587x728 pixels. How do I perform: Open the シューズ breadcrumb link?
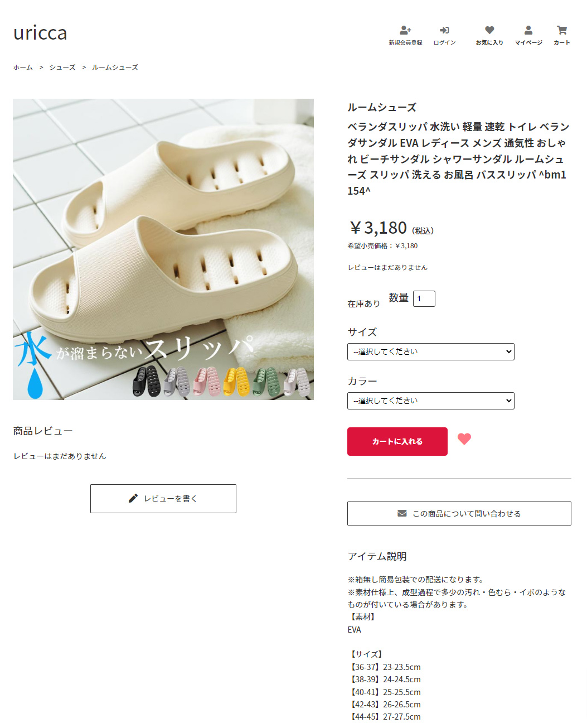[62, 67]
